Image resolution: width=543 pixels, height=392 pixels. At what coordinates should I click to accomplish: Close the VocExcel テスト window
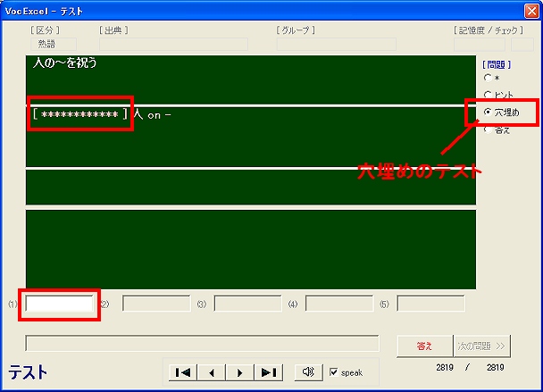(531, 11)
